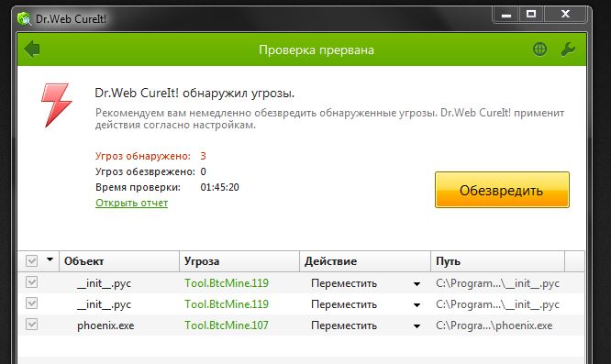Screen dimensions: 611x364
Task: Sort by the Объект column header
Action: pyautogui.click(x=119, y=261)
